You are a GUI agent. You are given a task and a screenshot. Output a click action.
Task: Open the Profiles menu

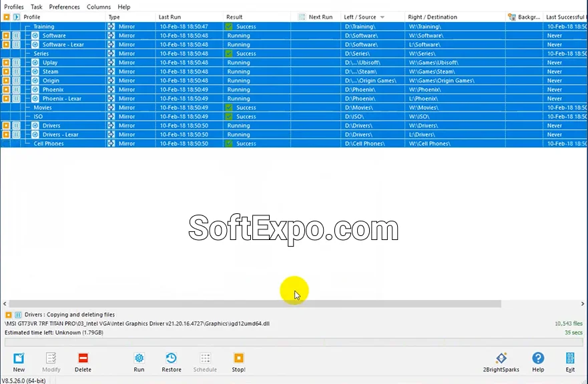13,7
